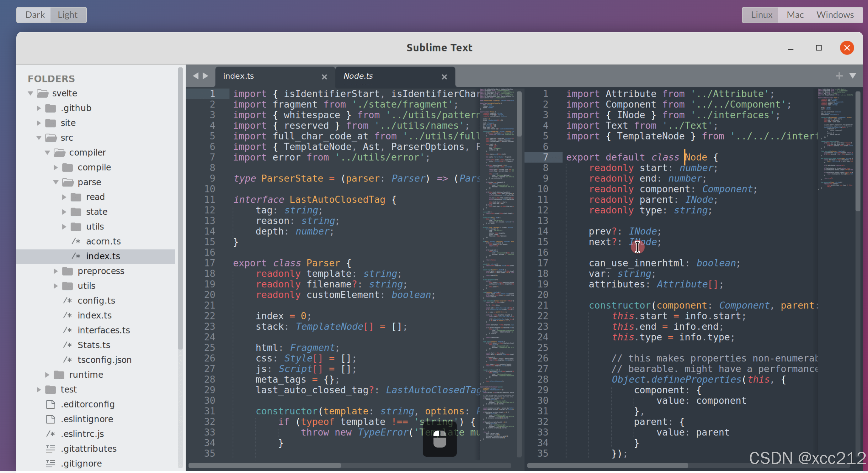The height and width of the screenshot is (473, 868).
Task: Close the index.ts tab
Action: [x=324, y=77]
